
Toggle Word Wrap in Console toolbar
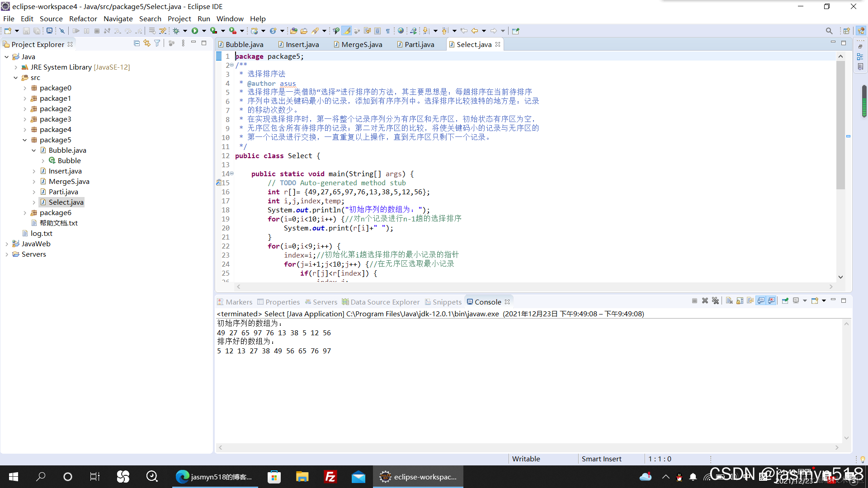(x=750, y=301)
